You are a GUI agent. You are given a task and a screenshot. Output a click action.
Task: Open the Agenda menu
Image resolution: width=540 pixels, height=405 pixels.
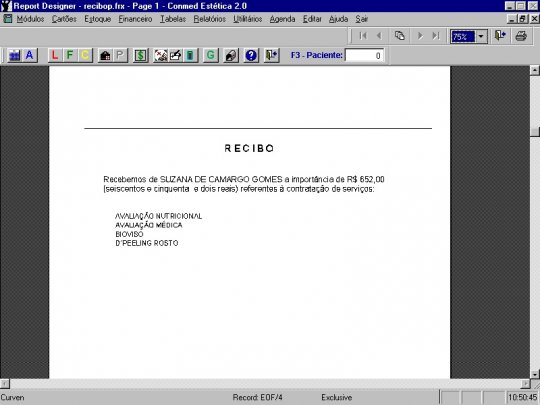pos(282,19)
